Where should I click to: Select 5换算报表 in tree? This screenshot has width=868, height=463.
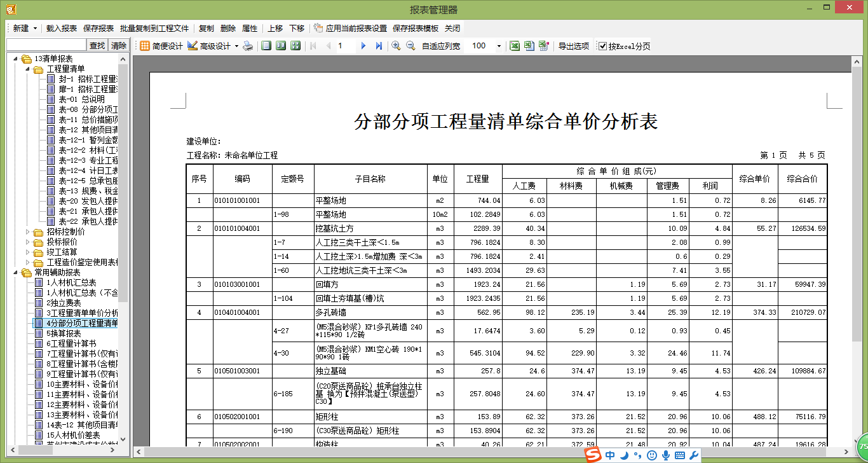[x=64, y=333]
